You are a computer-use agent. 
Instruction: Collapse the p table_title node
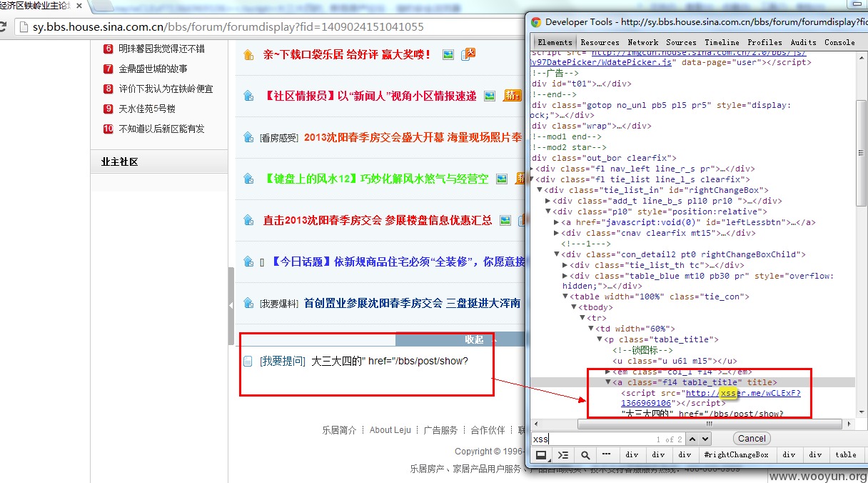600,339
